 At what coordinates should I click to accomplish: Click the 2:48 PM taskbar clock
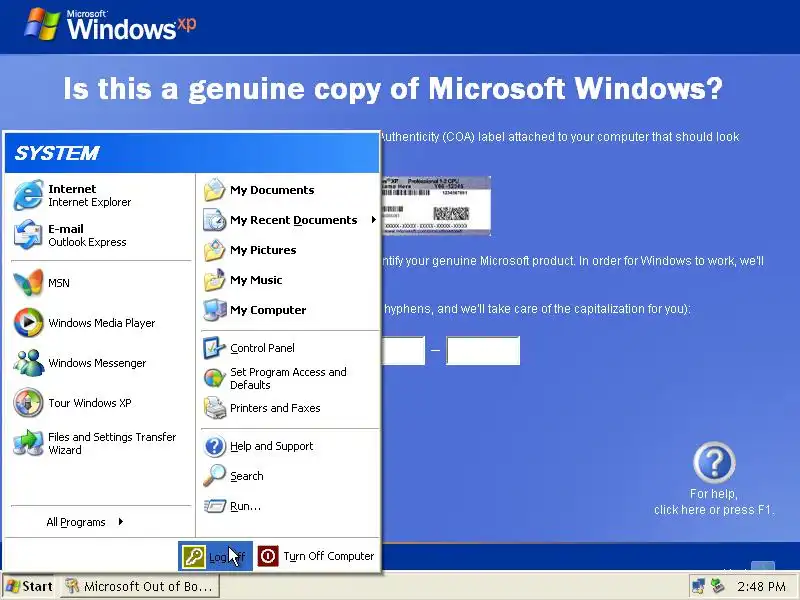point(761,586)
